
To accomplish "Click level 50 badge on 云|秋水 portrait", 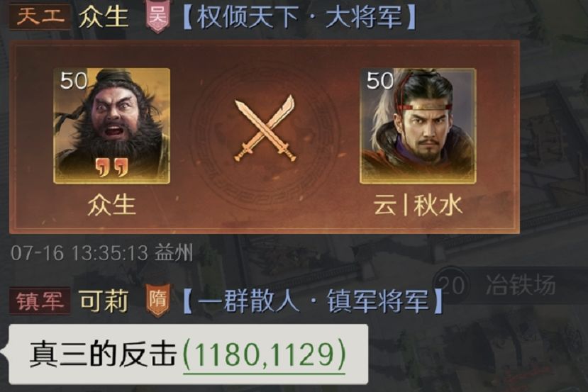I will [x=379, y=80].
